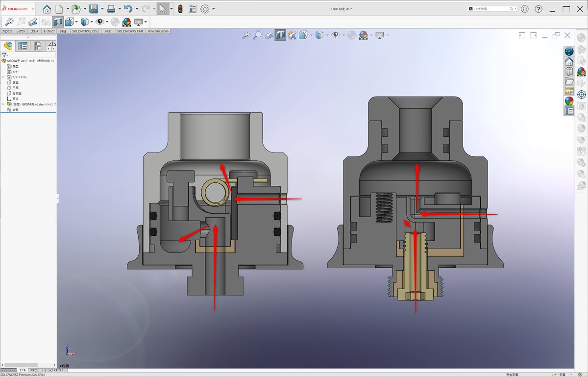Click the feature tree filter field
588x377 pixels.
[28, 55]
